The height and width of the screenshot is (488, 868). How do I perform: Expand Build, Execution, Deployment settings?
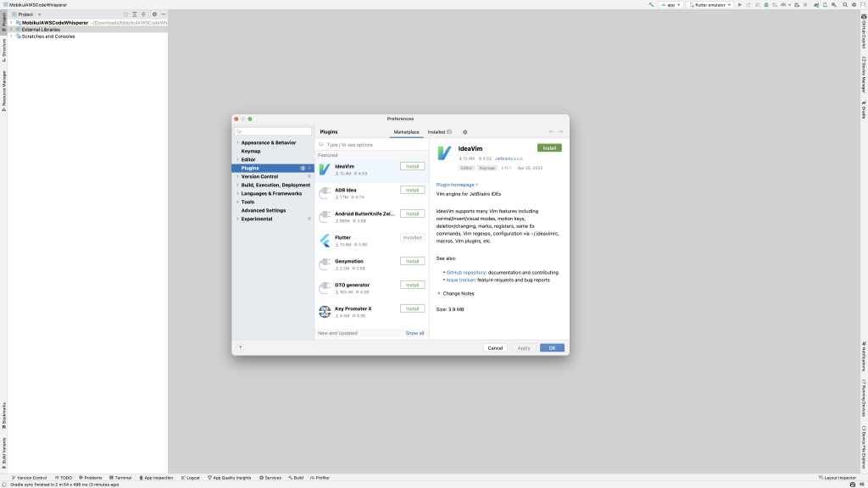pos(238,186)
